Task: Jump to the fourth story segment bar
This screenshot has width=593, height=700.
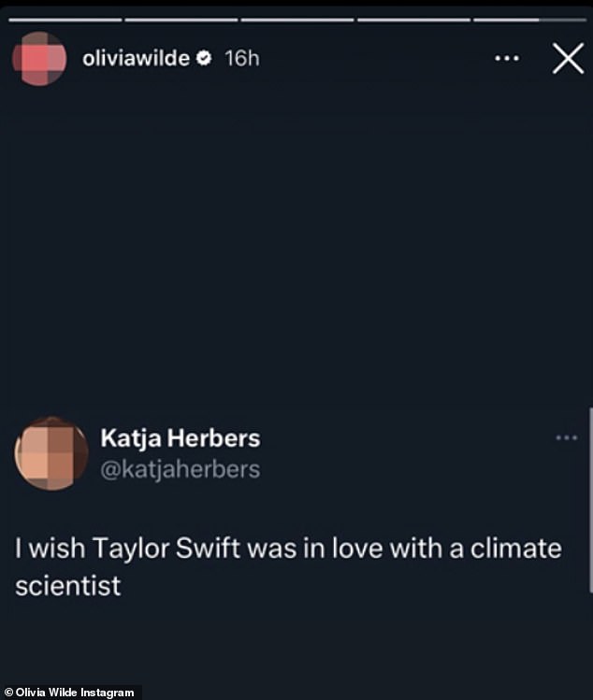Action: pos(413,20)
